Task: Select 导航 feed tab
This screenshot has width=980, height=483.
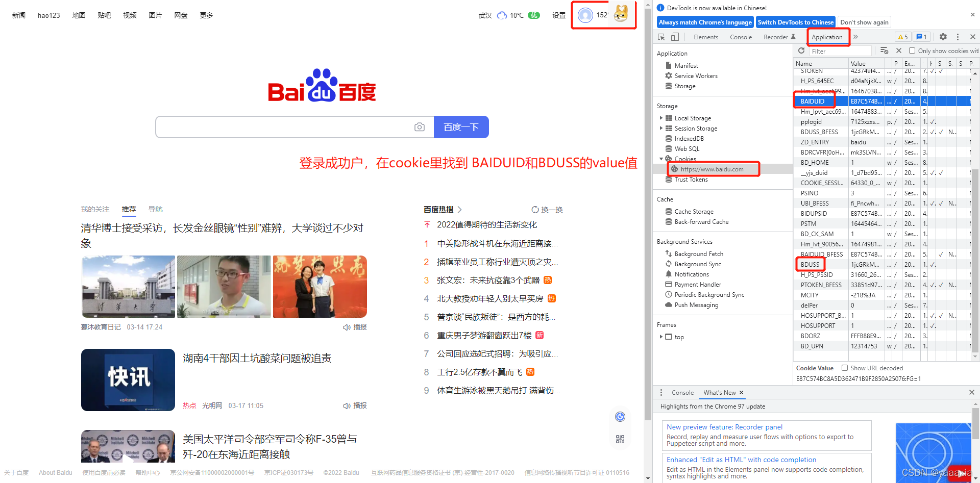Action: (155, 209)
